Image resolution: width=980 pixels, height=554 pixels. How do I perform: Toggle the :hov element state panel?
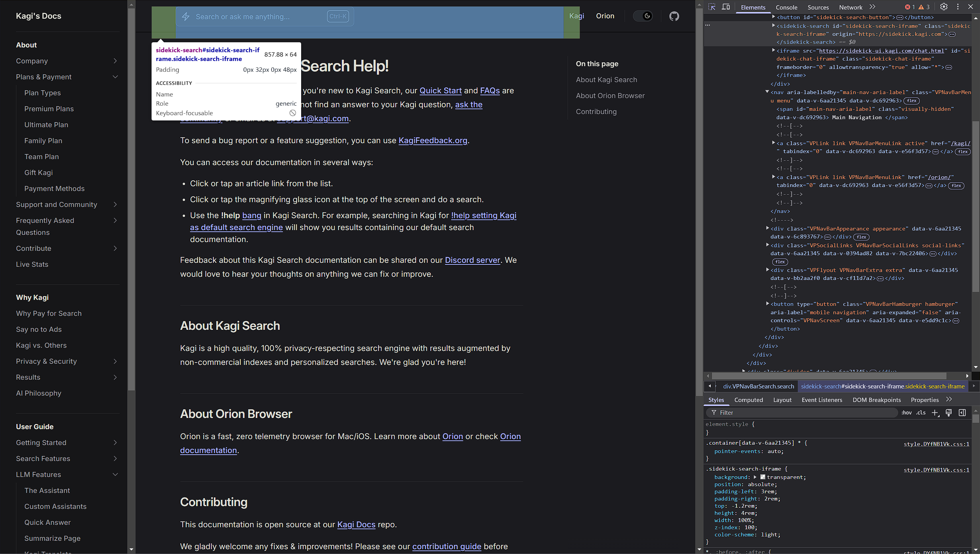pos(906,413)
